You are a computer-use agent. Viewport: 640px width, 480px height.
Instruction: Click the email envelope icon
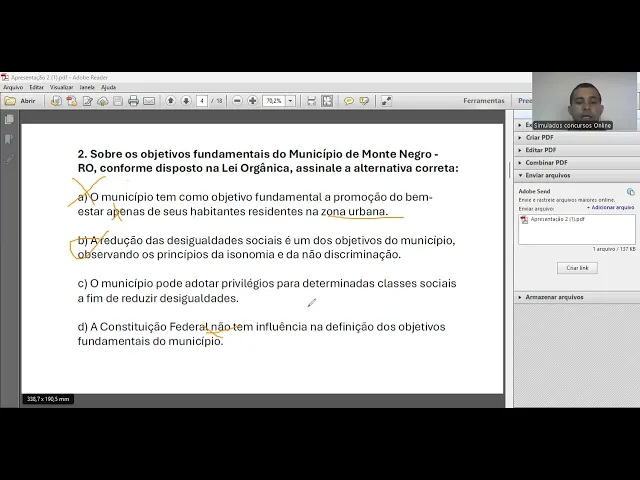[149, 101]
